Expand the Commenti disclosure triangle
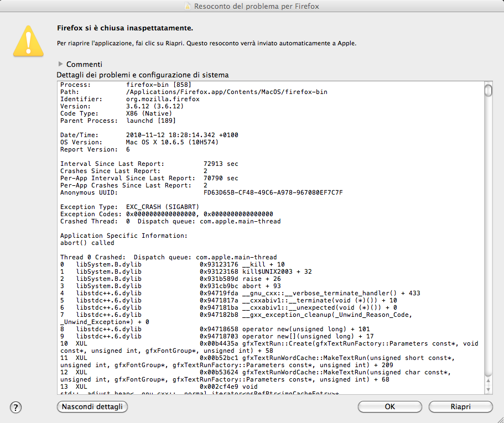 point(60,64)
